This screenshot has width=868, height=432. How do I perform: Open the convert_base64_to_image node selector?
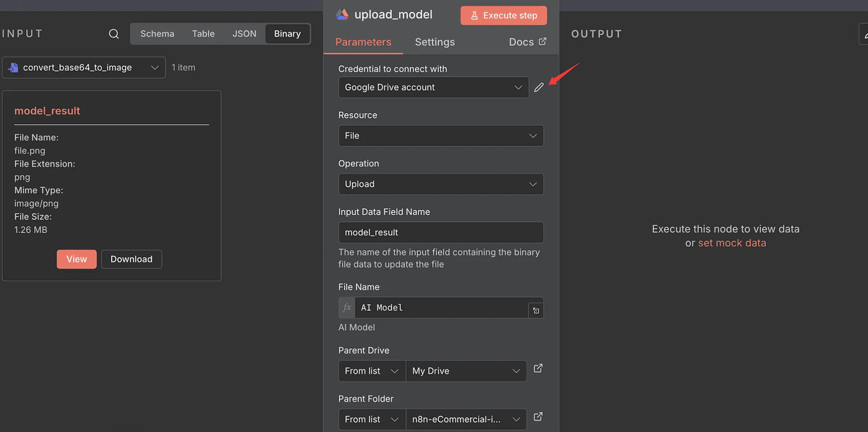[84, 68]
